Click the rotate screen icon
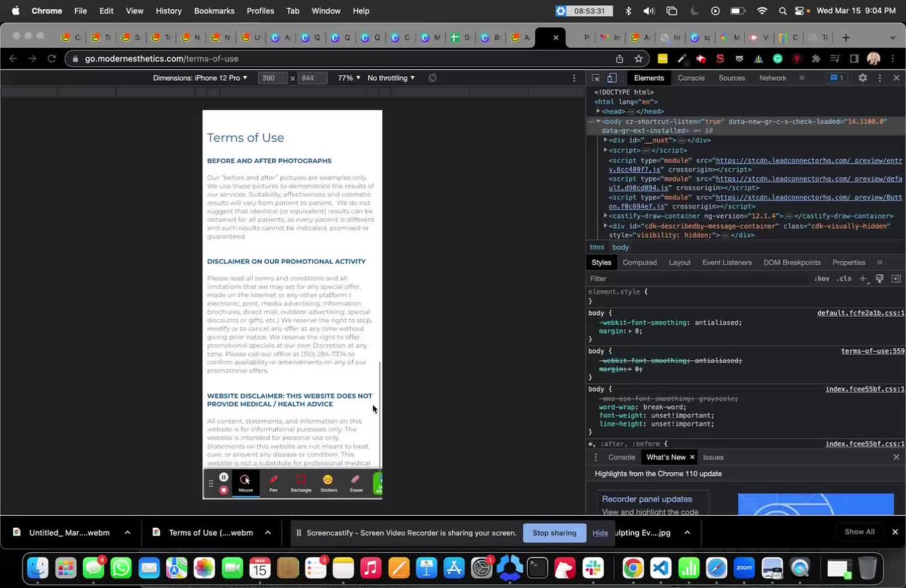906x588 pixels. tap(432, 77)
